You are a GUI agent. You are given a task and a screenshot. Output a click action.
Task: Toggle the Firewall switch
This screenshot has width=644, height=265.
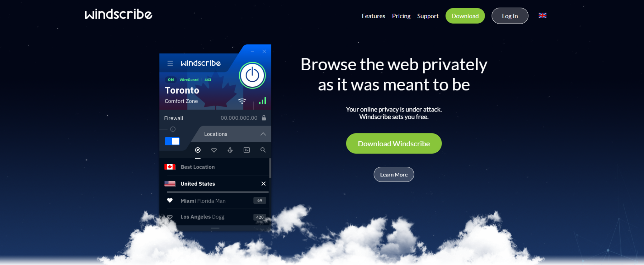pos(172,141)
